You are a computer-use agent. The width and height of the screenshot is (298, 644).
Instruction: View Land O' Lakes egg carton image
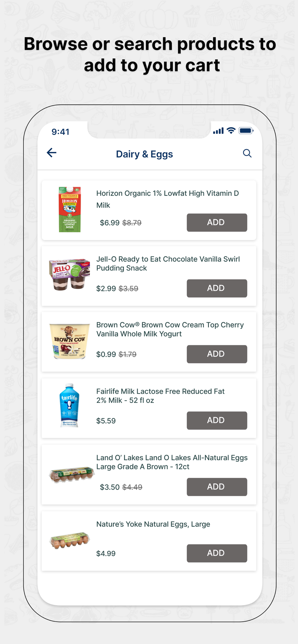click(71, 474)
